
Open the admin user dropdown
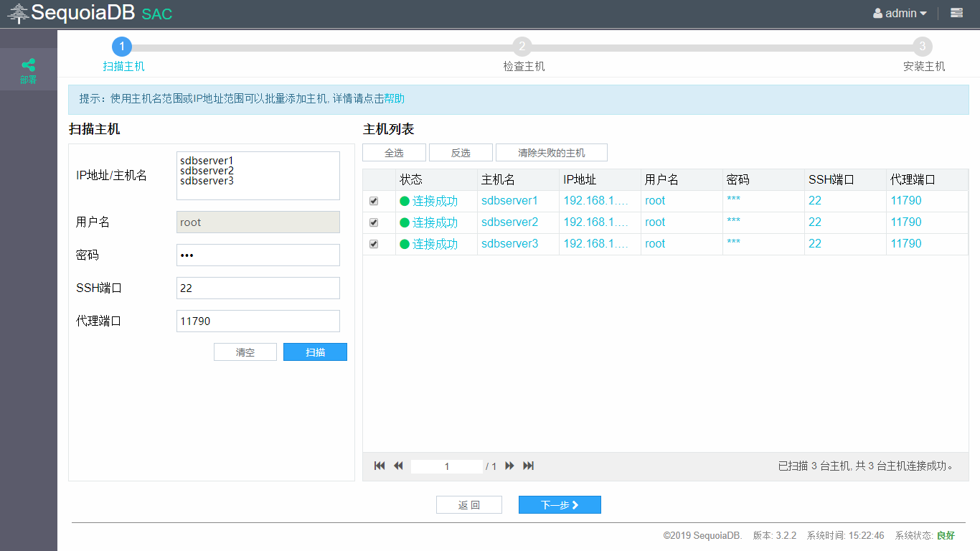900,13
